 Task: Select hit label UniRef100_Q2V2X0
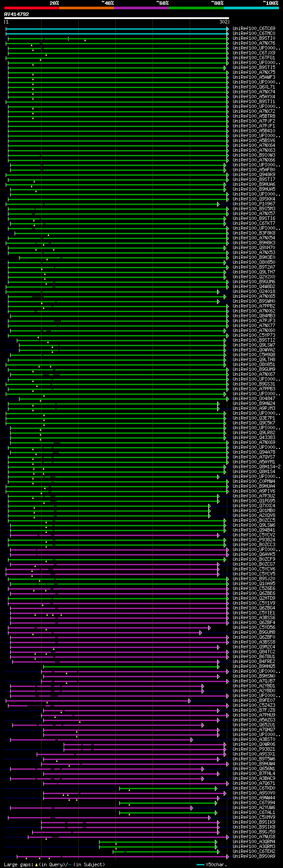254,277
